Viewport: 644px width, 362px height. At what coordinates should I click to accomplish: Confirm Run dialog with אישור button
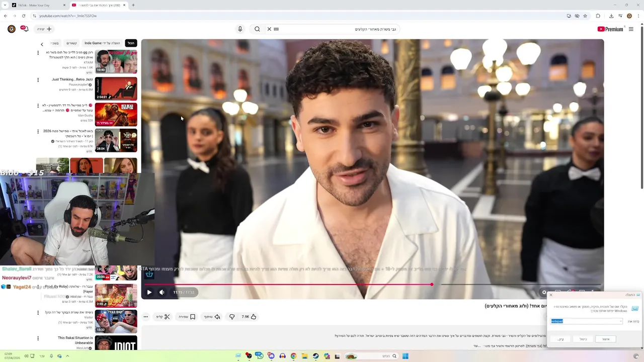point(606,339)
